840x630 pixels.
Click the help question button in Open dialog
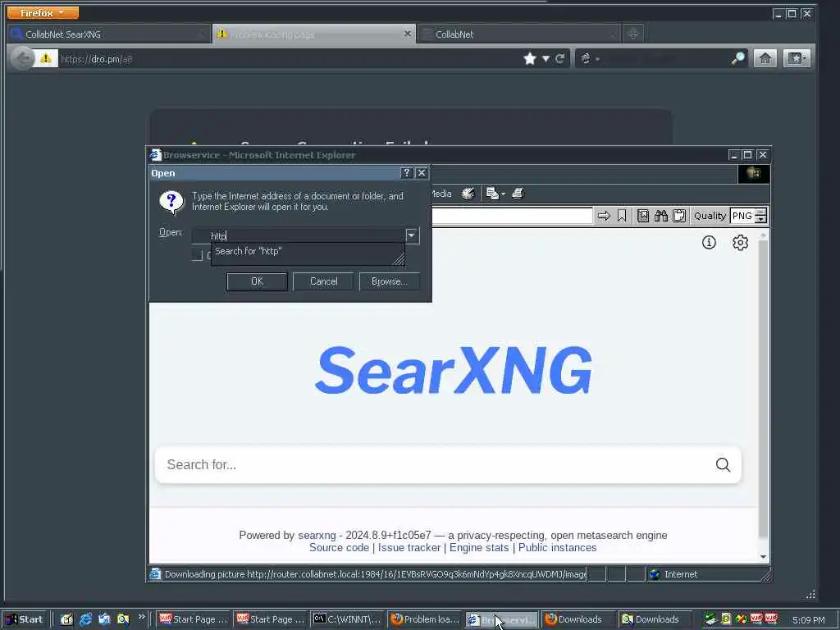pos(407,172)
